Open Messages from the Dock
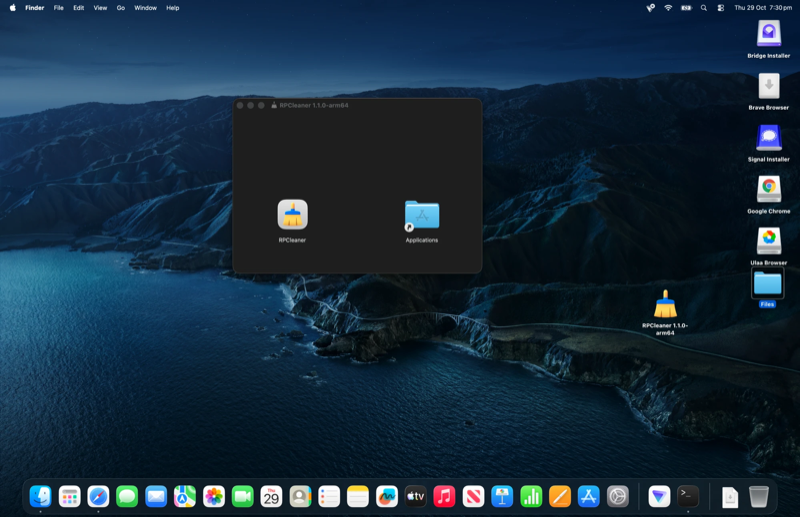This screenshot has height=517, width=800. point(127,496)
